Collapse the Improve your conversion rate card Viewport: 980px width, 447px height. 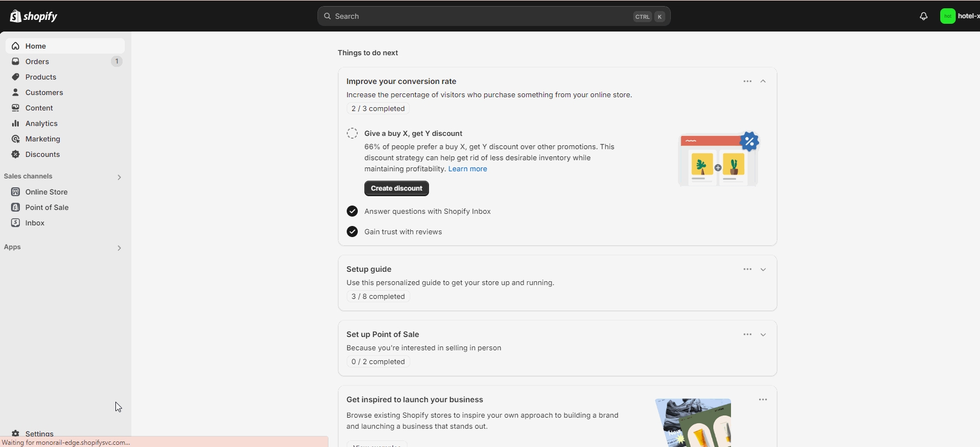pyautogui.click(x=763, y=81)
